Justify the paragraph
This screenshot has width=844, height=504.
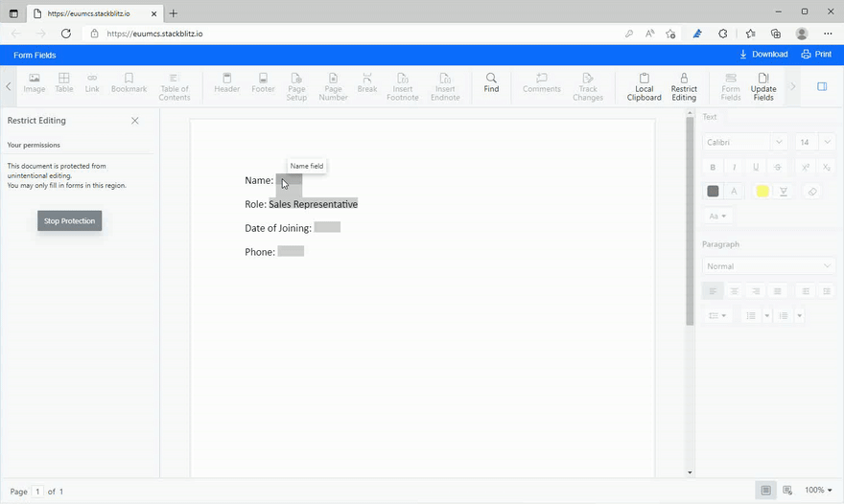777,291
